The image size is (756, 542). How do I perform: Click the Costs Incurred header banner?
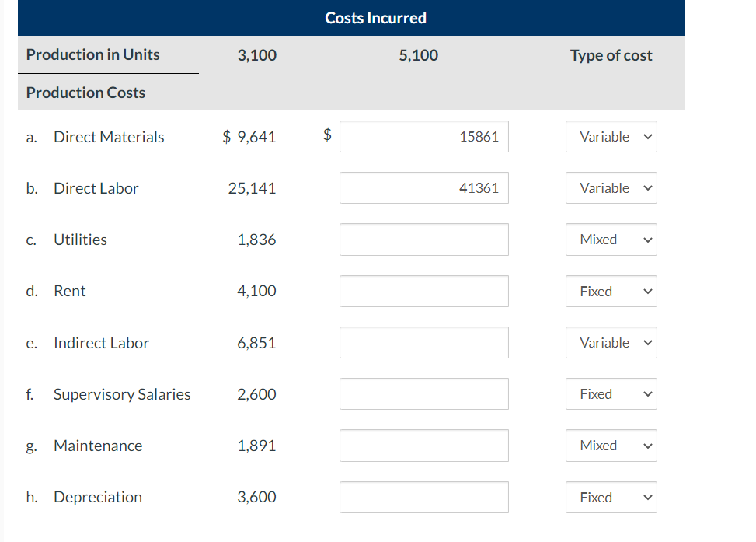(375, 17)
